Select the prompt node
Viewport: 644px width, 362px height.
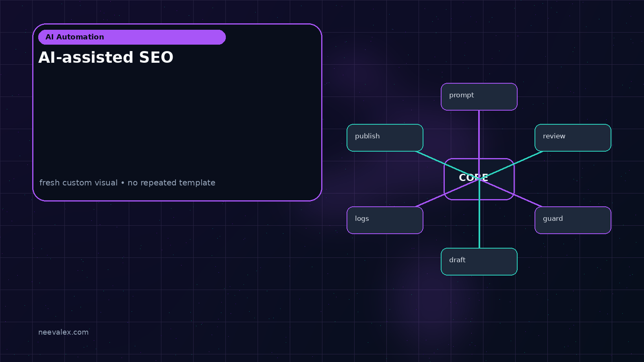(479, 97)
